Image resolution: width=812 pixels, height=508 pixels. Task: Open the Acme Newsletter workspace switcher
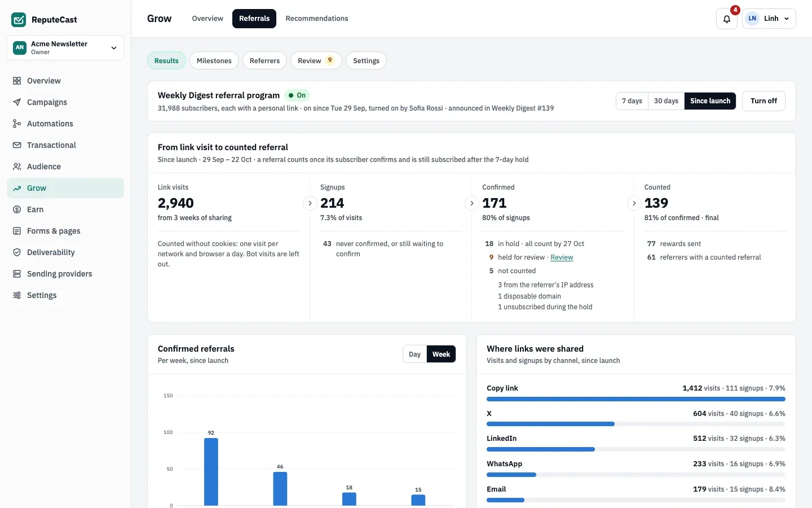65,47
